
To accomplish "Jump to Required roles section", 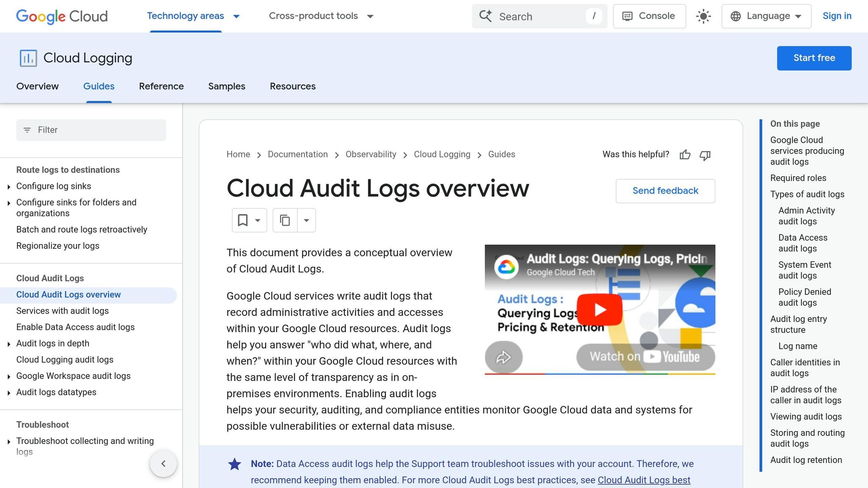I will point(798,178).
